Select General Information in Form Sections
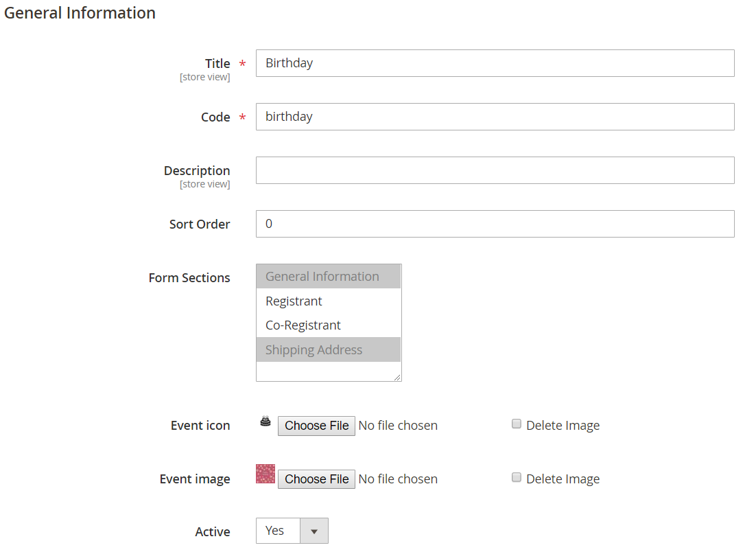The image size is (756, 552). 329,277
